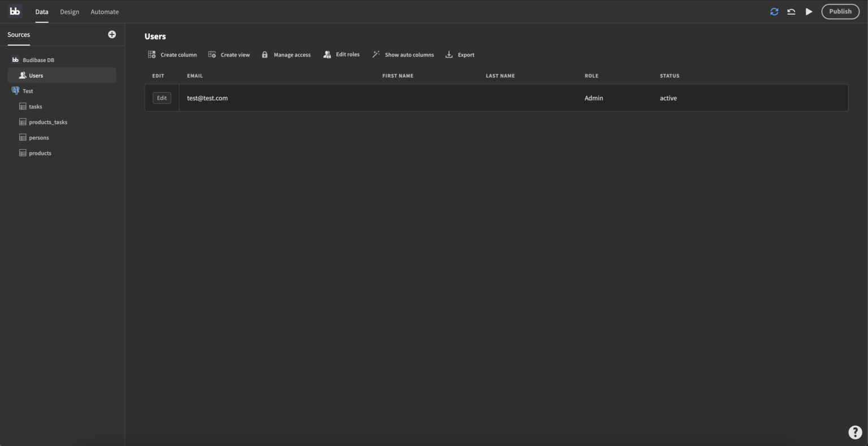Viewport: 868px width, 446px height.
Task: Click the Export download icon
Action: click(x=449, y=54)
